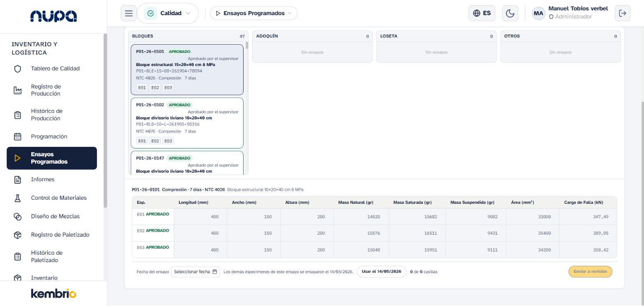Image resolution: width=644 pixels, height=306 pixels.
Task: Open Histórico de Producción page
Action: [52, 115]
